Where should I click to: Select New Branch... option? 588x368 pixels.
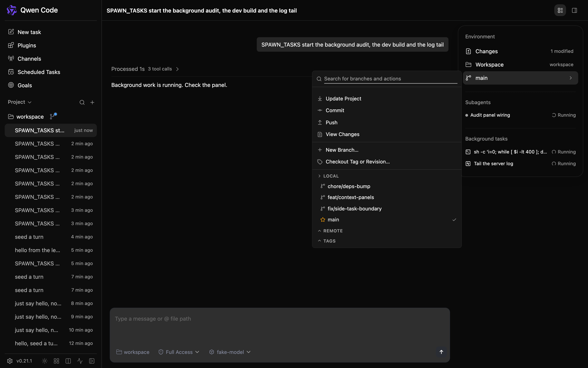pyautogui.click(x=387, y=150)
